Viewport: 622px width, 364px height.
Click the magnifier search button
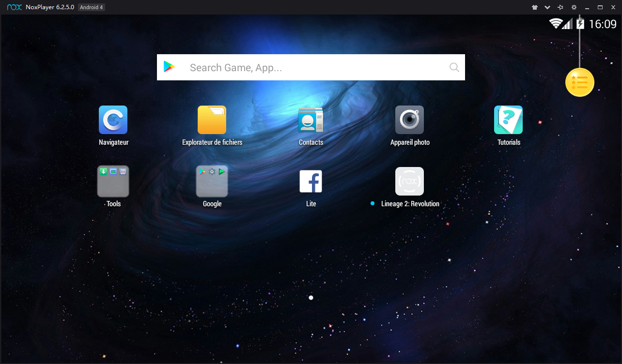point(454,68)
